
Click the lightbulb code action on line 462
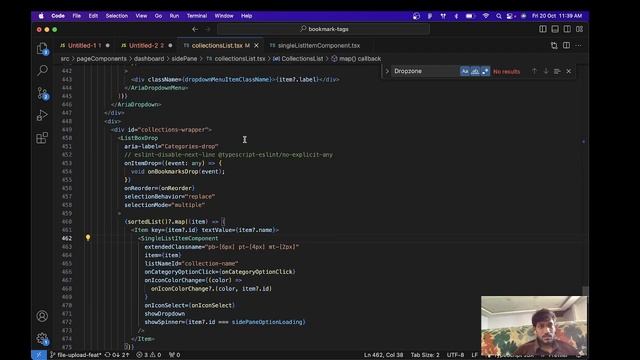tap(88, 238)
